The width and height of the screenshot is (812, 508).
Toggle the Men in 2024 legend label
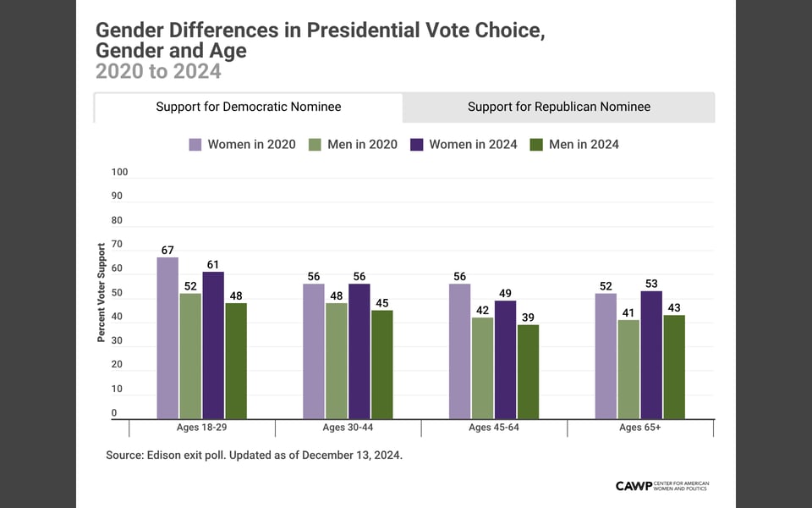coord(584,145)
